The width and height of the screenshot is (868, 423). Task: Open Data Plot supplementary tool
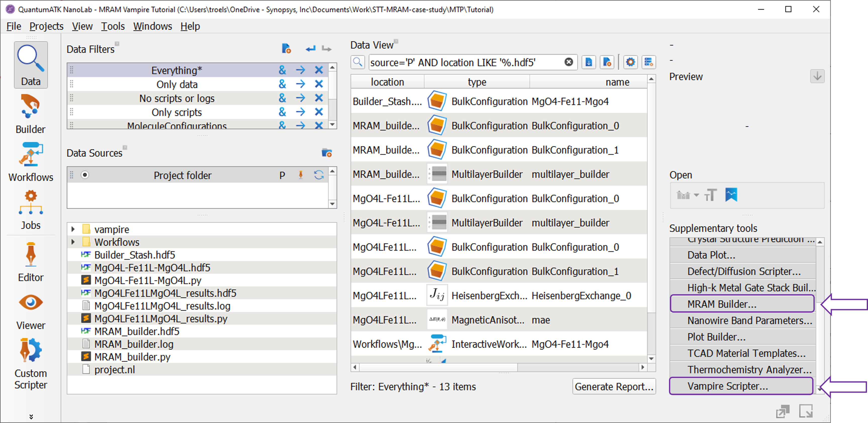pos(743,255)
